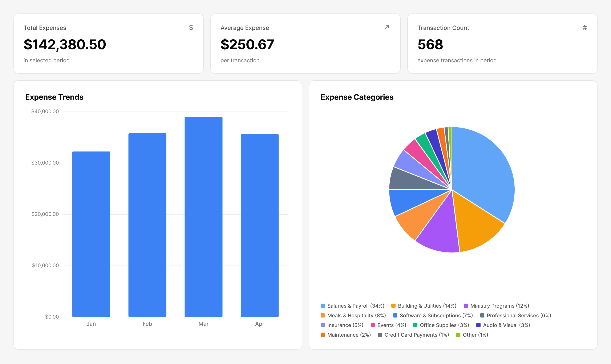This screenshot has width=611, height=364.
Task: Click the Insurance legend swatch
Action: point(323,325)
